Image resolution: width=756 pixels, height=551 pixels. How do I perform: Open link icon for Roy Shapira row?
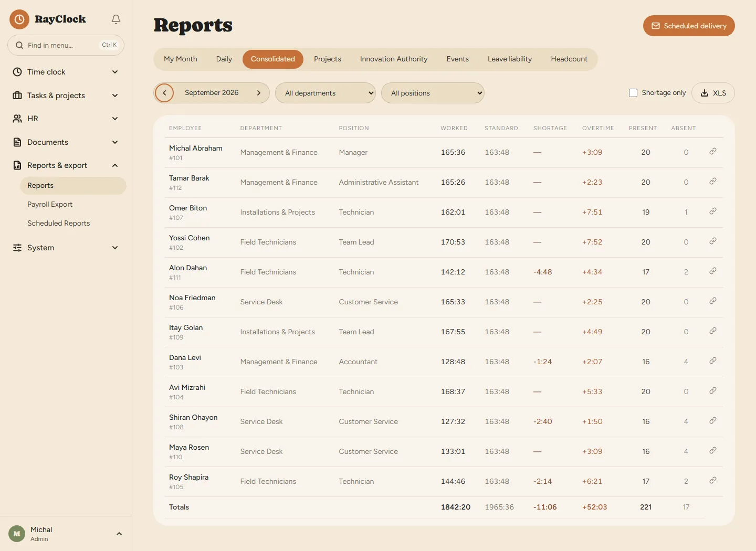coord(713,481)
